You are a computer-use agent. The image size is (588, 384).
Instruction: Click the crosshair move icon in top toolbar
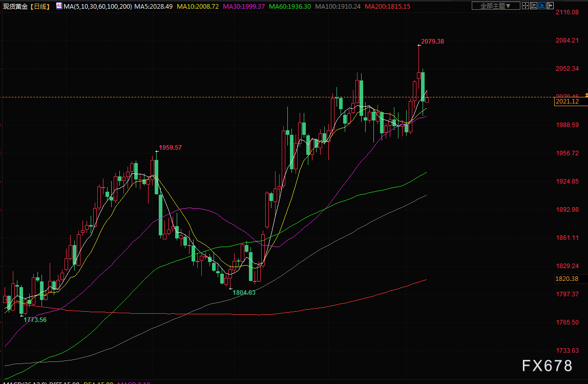click(x=526, y=6)
